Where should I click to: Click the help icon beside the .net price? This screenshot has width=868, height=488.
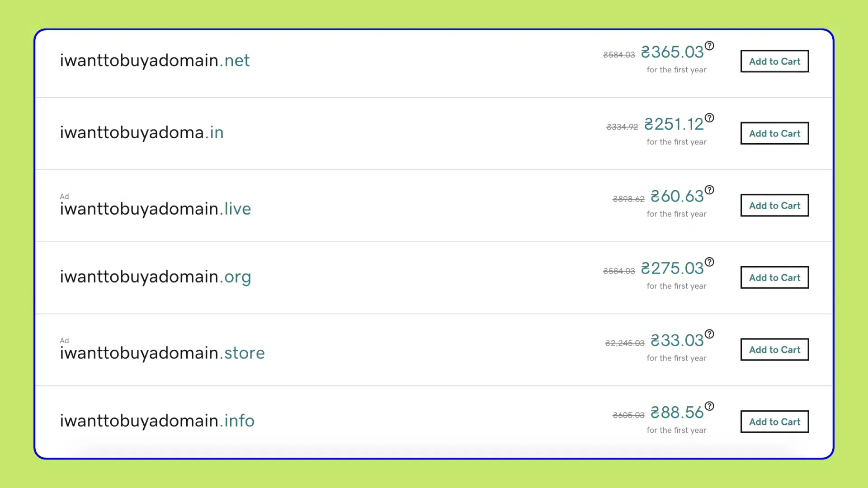(x=709, y=46)
